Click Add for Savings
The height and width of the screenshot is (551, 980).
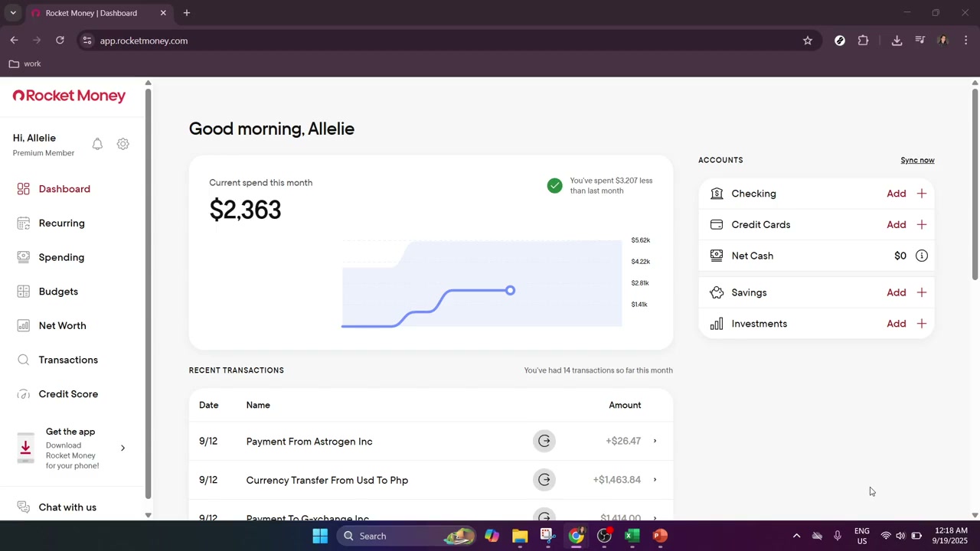897,292
